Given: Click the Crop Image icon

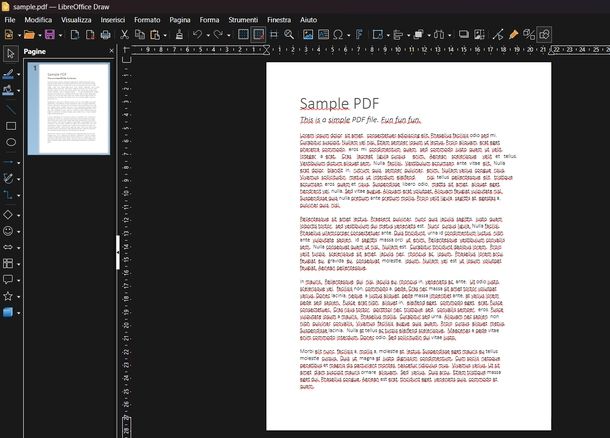Looking at the screenshot, I should pos(479,35).
